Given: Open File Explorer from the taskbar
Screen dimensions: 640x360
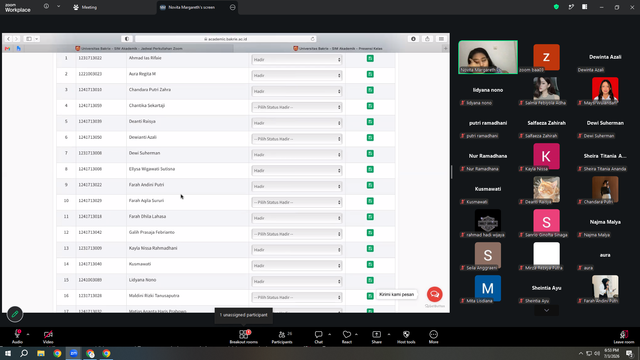Looking at the screenshot, I should point(41,353).
